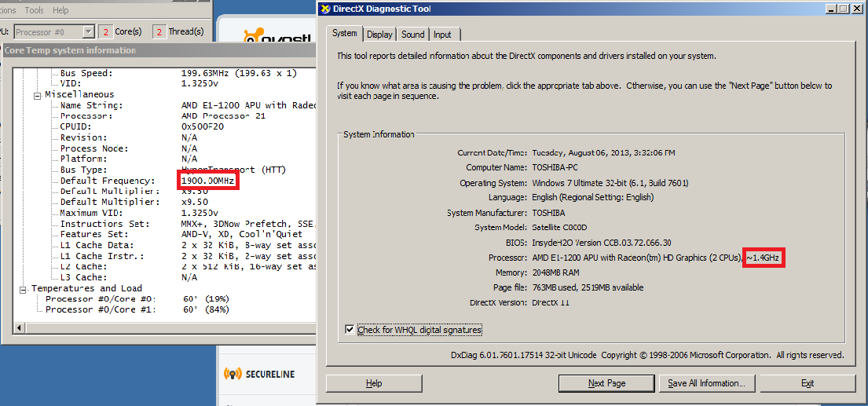The height and width of the screenshot is (406, 868).
Task: Click the Operating System value text
Action: 610,182
